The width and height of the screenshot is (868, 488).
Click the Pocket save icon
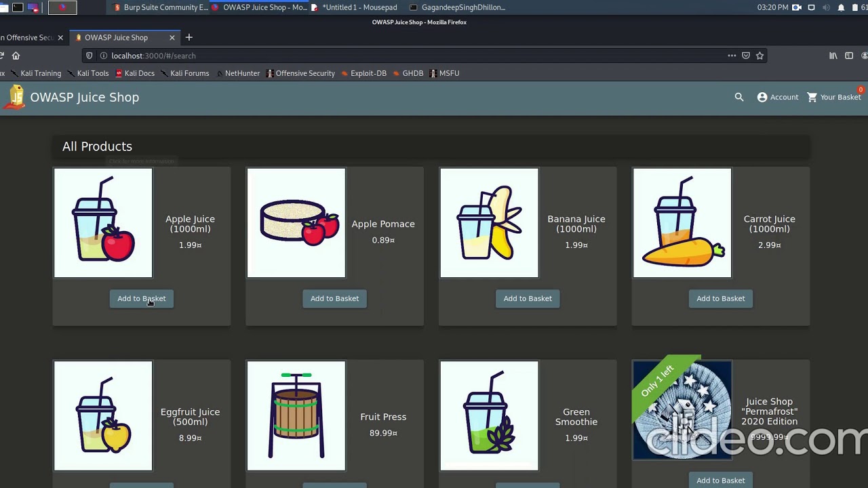[746, 56]
